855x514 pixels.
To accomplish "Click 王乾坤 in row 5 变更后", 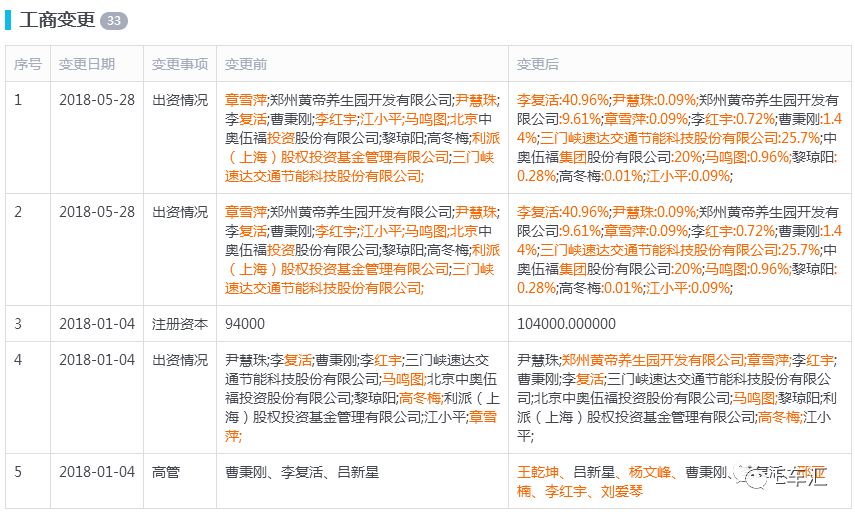I will [538, 472].
